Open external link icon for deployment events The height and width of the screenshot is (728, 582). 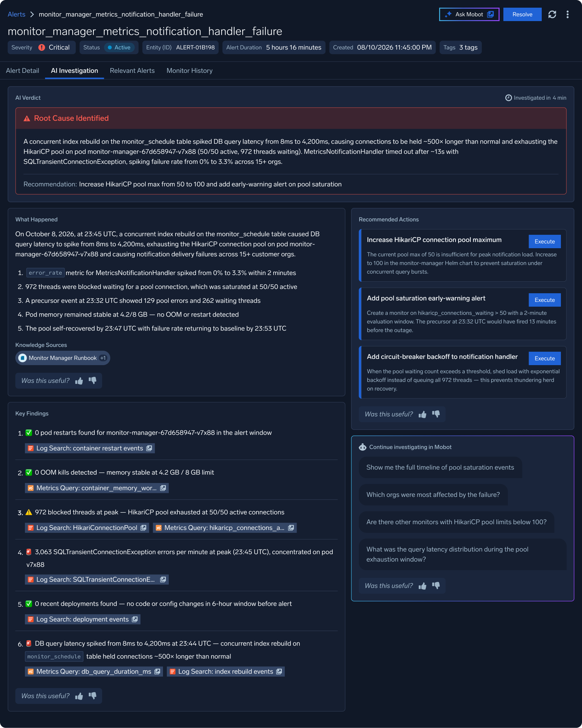pyautogui.click(x=135, y=620)
